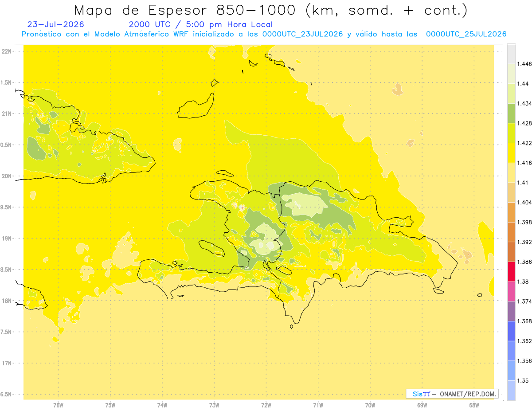Click the colorbar value '1.362'
532x411 pixels.
tap(524, 341)
